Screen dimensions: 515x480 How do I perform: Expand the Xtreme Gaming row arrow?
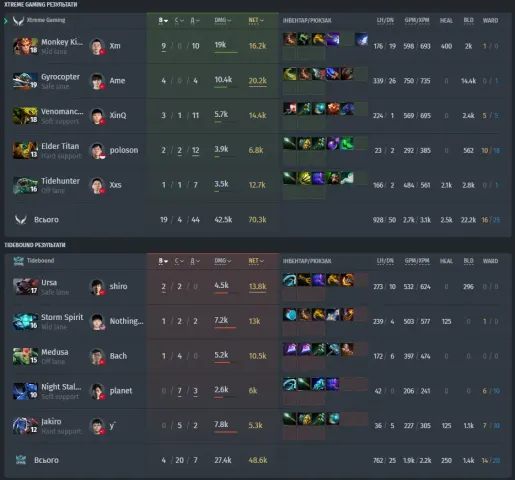tap(6, 21)
